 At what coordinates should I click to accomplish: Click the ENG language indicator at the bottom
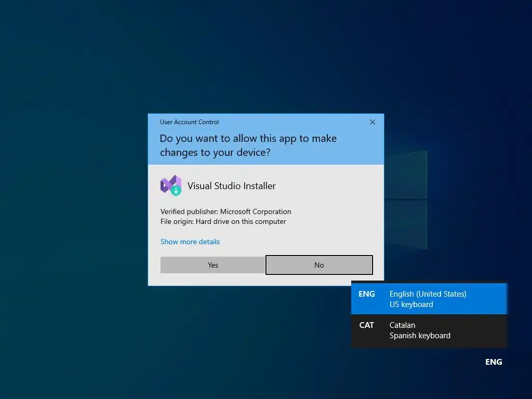(x=494, y=362)
